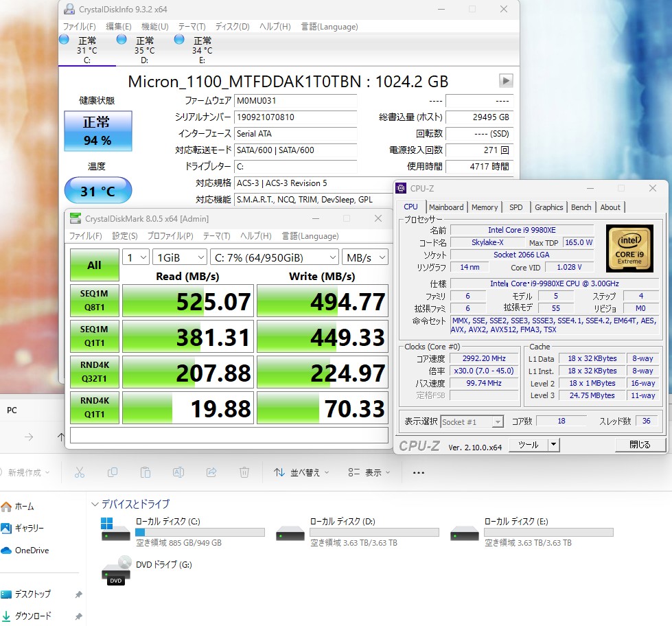
Task: Open the See more ellipsis in Explorer
Action: pos(418,473)
